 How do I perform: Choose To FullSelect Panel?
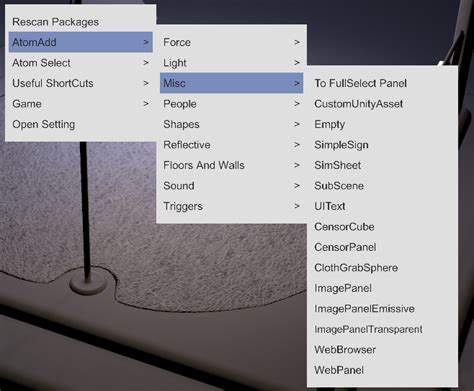pos(382,83)
